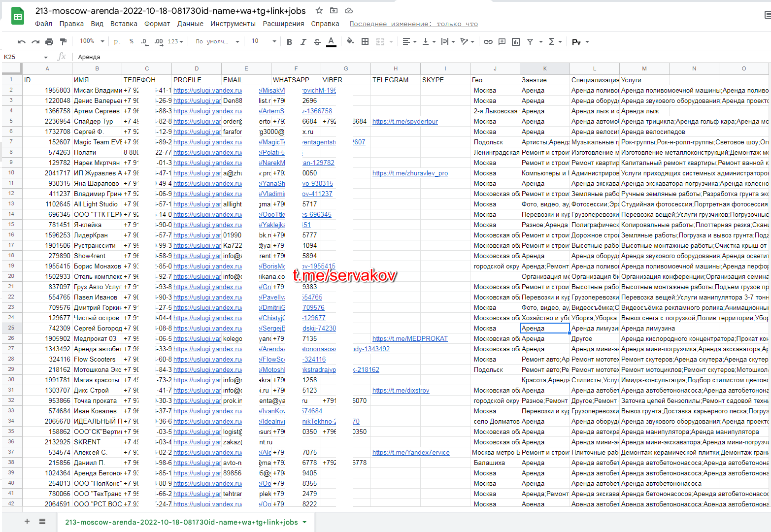Open the t.me/MEDPROKAT Telegram link

[410, 338]
